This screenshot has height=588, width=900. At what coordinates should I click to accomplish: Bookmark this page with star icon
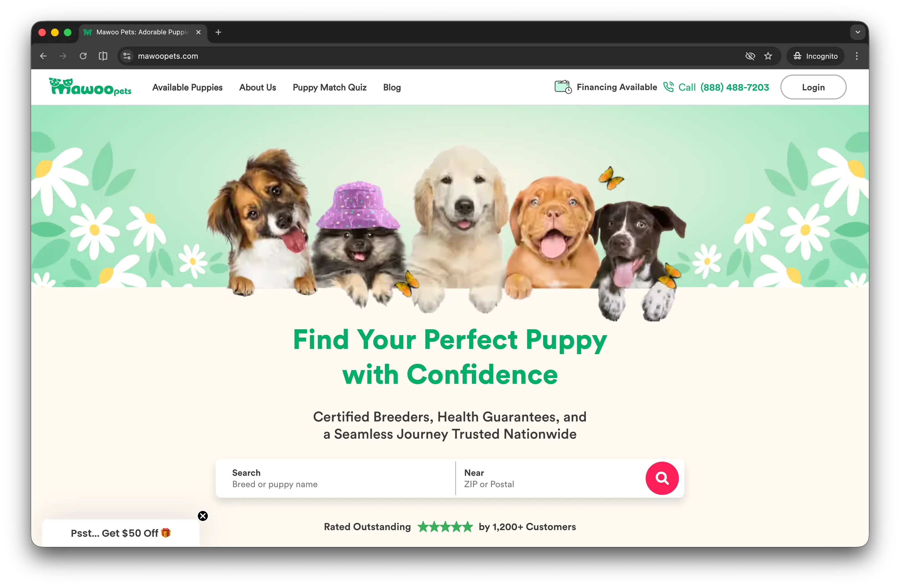point(768,56)
